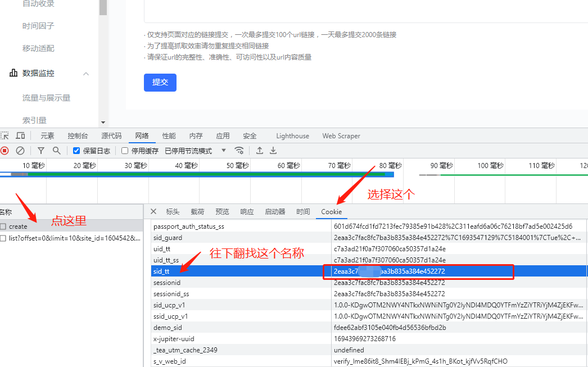Export the HAR file via download arrow
Viewport: 588px width, 367px height.
click(273, 151)
